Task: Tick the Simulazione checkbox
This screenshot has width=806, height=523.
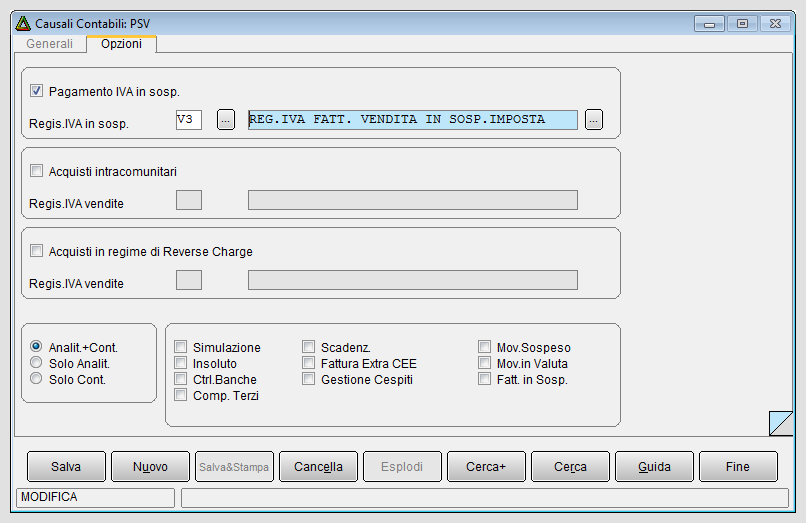Action: tap(180, 347)
